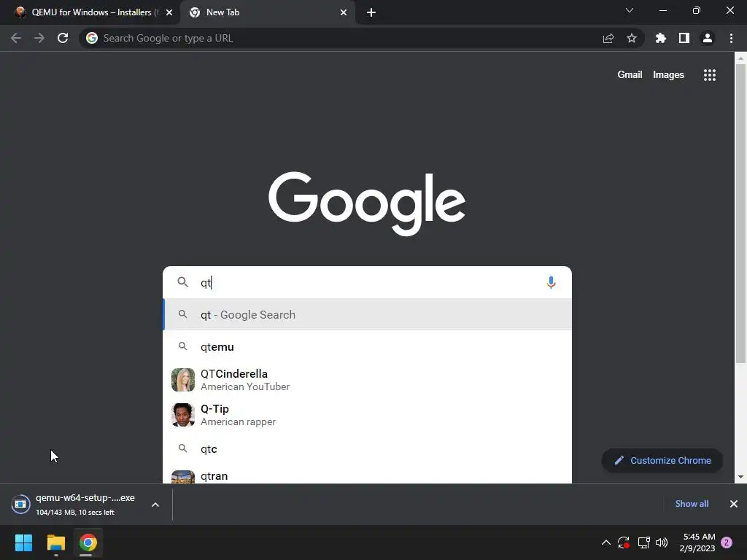This screenshot has height=560, width=747.
Task: Bookmark this tab with the star icon
Action: click(x=632, y=38)
